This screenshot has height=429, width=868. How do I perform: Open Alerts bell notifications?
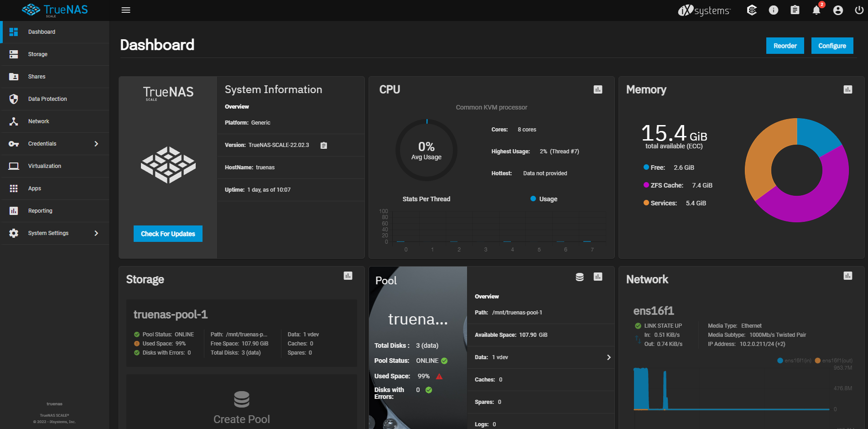click(816, 10)
